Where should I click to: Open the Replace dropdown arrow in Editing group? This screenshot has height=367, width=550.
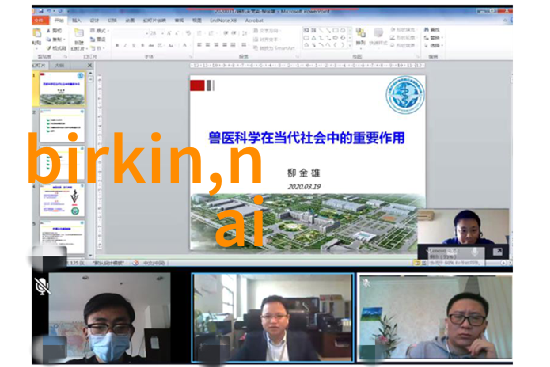(x=442, y=38)
